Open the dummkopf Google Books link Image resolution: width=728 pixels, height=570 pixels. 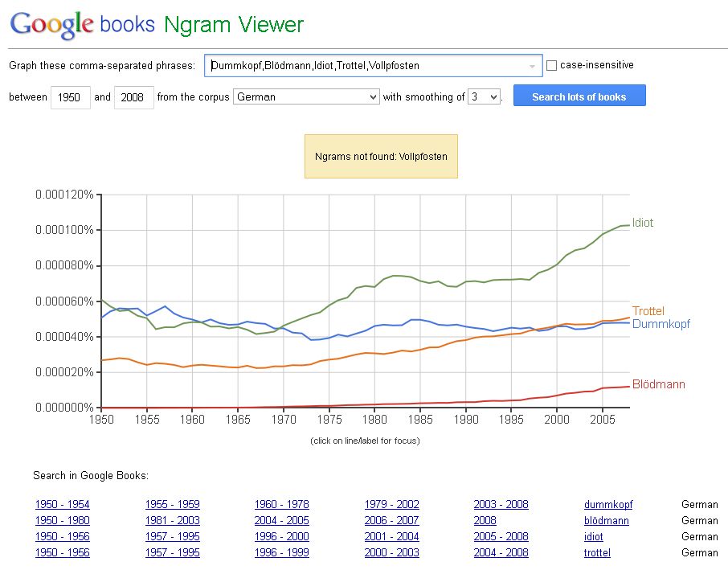tap(608, 505)
